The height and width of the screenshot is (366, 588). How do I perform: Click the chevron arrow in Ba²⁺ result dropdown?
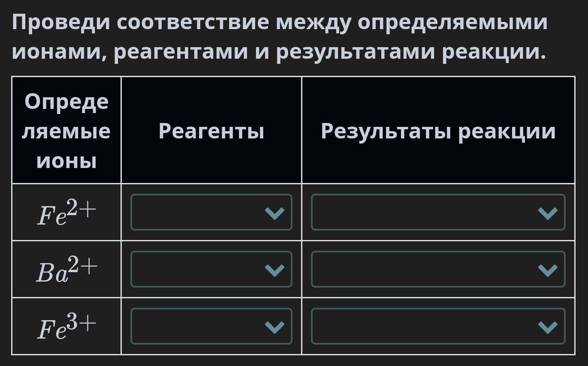pyautogui.click(x=548, y=270)
